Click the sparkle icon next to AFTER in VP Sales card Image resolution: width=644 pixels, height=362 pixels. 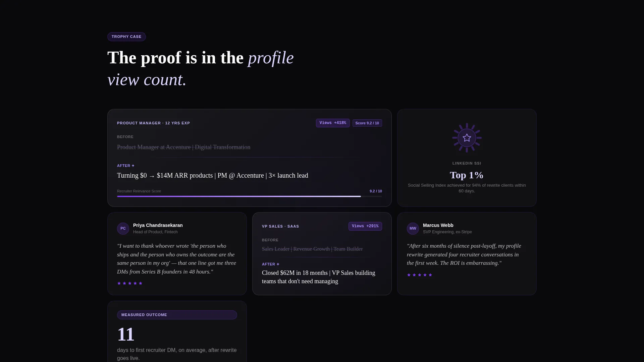[278, 264]
